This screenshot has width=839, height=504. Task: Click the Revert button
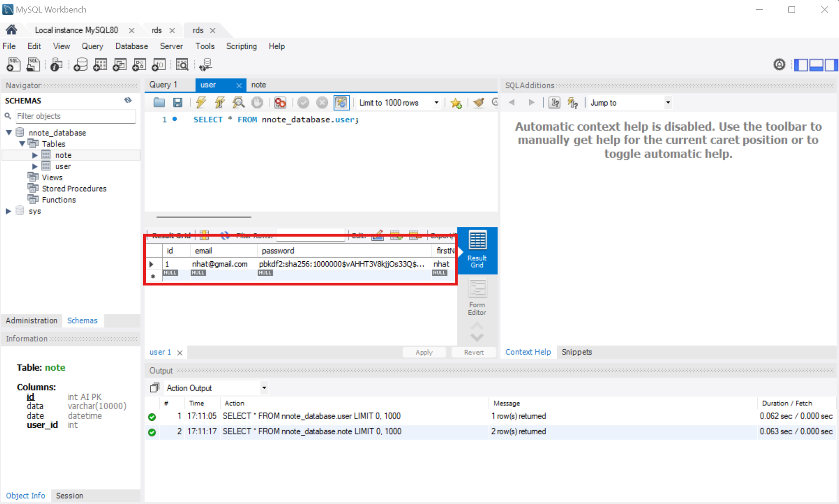(474, 352)
